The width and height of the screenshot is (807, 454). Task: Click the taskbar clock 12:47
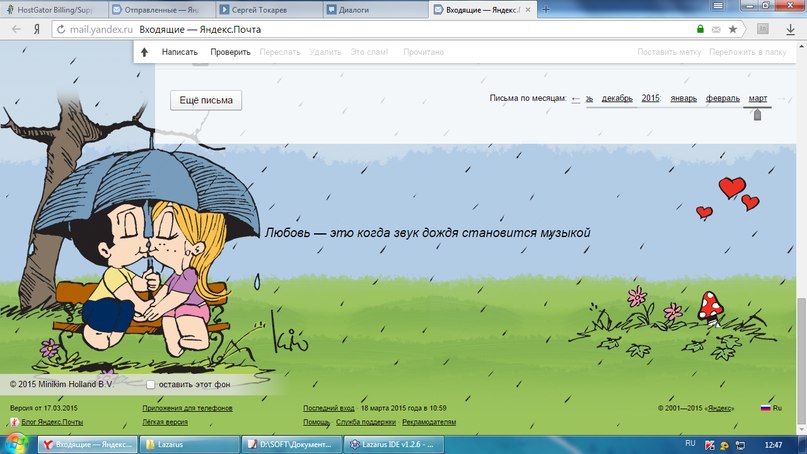[x=773, y=445]
